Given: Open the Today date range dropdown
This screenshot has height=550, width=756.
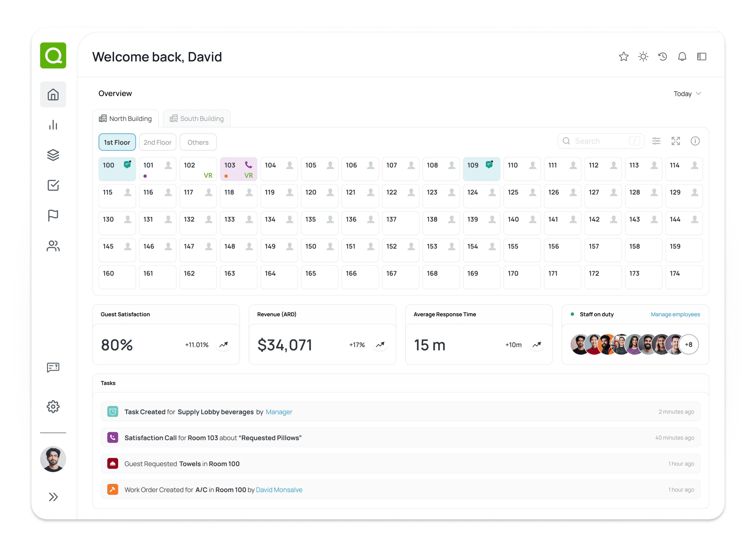Looking at the screenshot, I should coord(687,94).
